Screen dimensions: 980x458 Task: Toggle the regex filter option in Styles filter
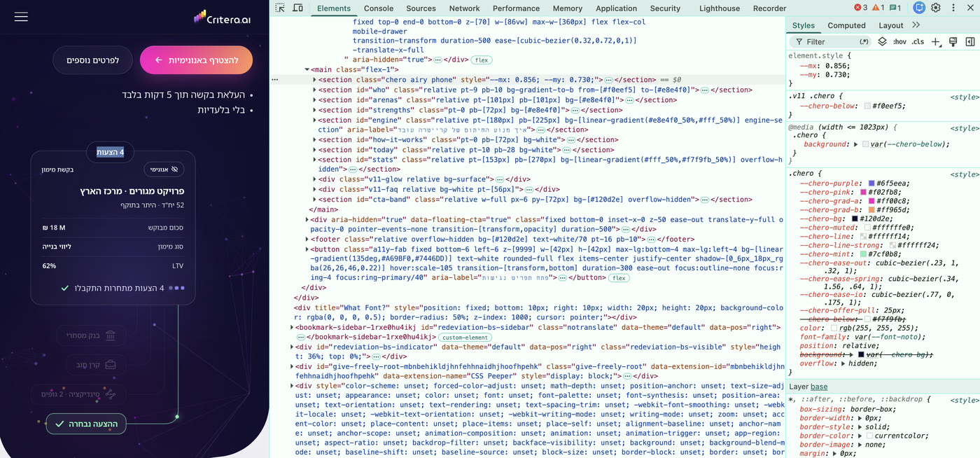tap(864, 42)
